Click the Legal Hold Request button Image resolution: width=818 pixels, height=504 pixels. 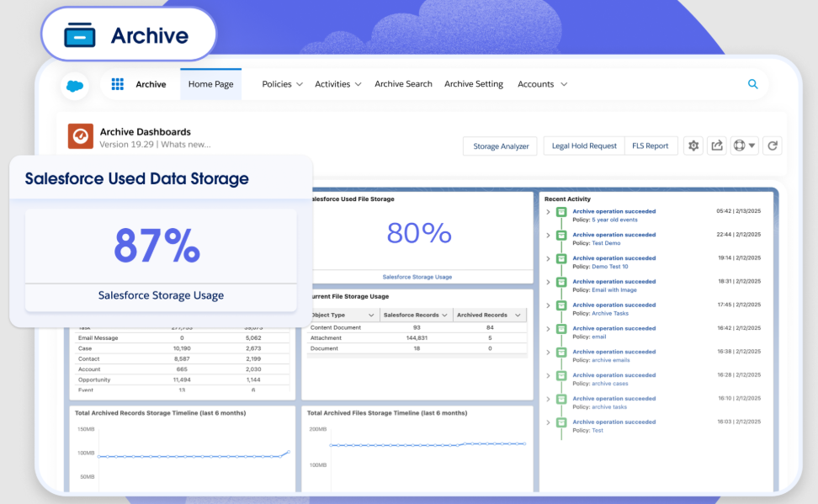pos(583,146)
